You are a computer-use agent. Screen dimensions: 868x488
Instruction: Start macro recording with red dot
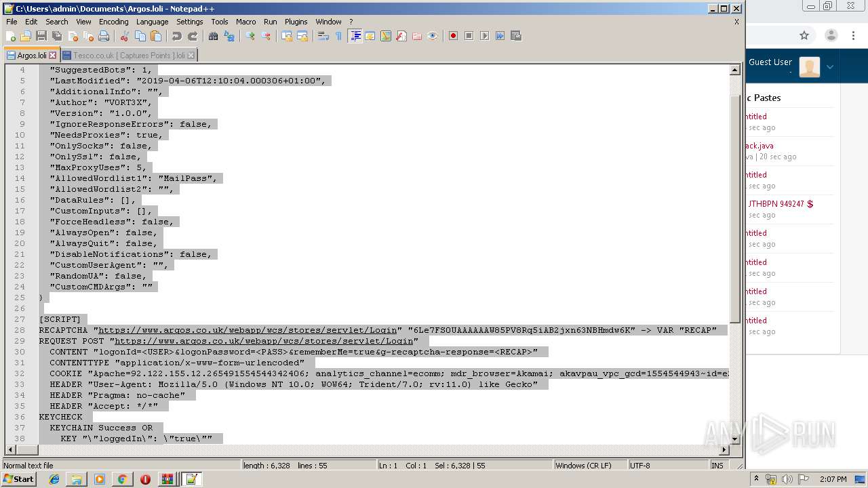453,36
